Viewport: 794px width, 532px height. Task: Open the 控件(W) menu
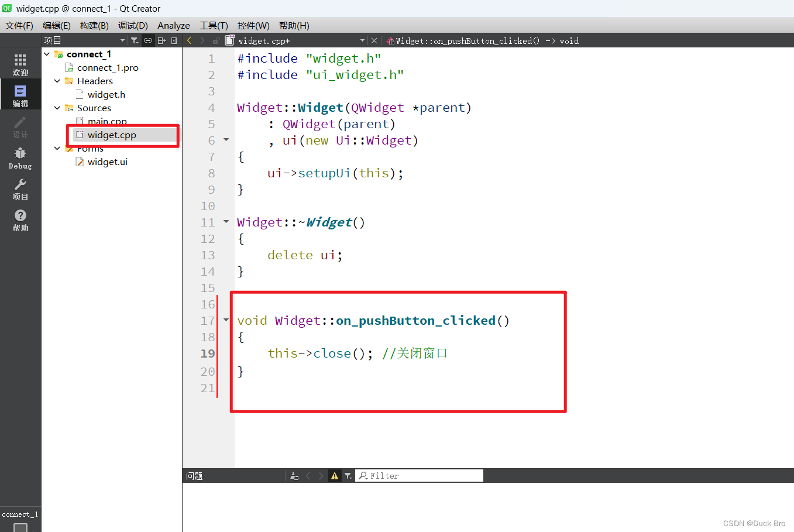[253, 25]
